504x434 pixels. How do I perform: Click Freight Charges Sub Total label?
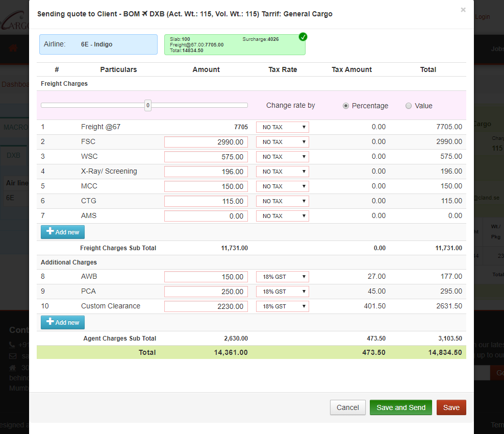[118, 248]
